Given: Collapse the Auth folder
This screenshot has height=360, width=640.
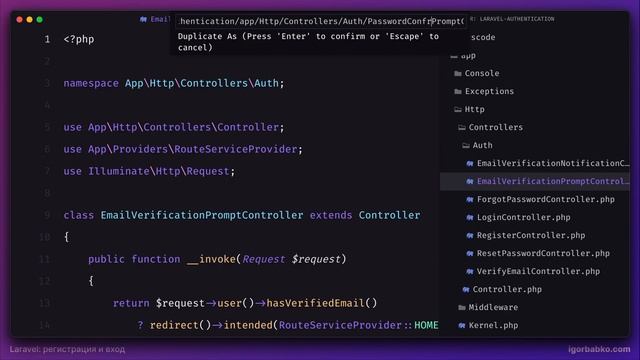Looking at the screenshot, I should coord(482,145).
